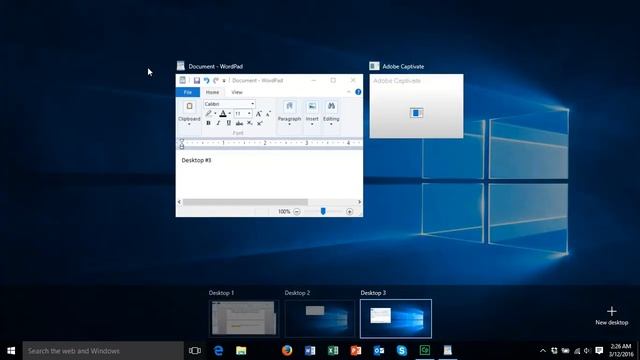Viewport: 640px width, 360px height.
Task: Click the Zoom out minus button
Action: pyautogui.click(x=297, y=211)
